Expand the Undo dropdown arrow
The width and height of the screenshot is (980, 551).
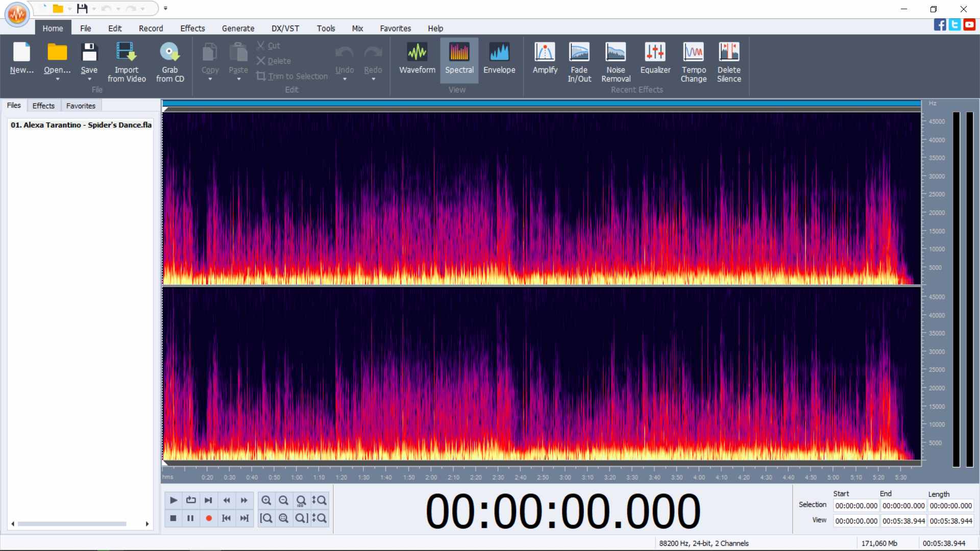click(345, 80)
